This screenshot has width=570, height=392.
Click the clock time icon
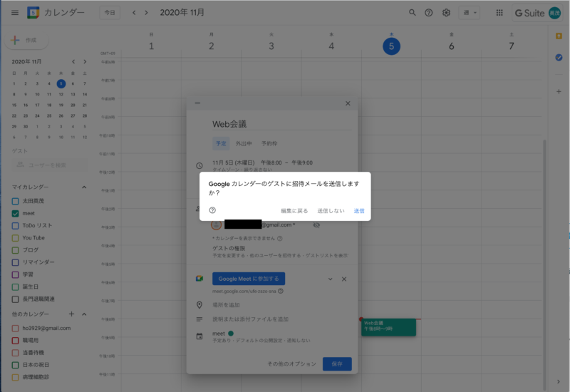click(x=199, y=166)
